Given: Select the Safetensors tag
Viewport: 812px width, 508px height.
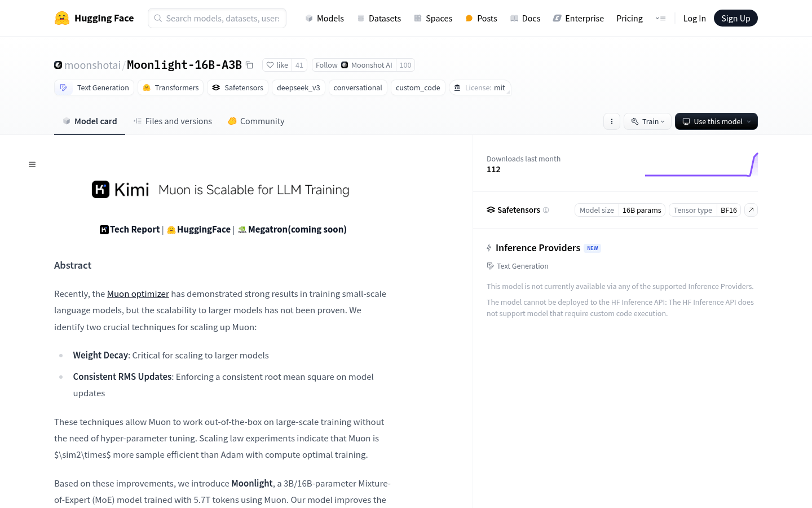Looking at the screenshot, I should (237, 87).
